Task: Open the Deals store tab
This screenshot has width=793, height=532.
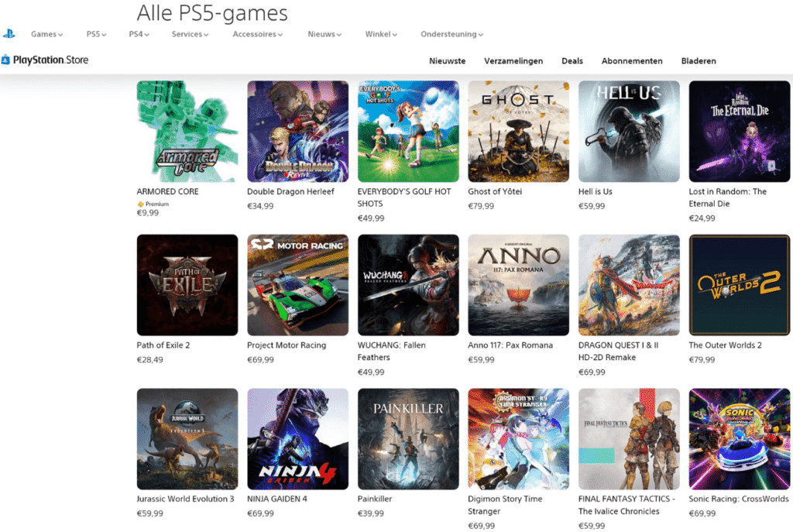Action: [572, 60]
